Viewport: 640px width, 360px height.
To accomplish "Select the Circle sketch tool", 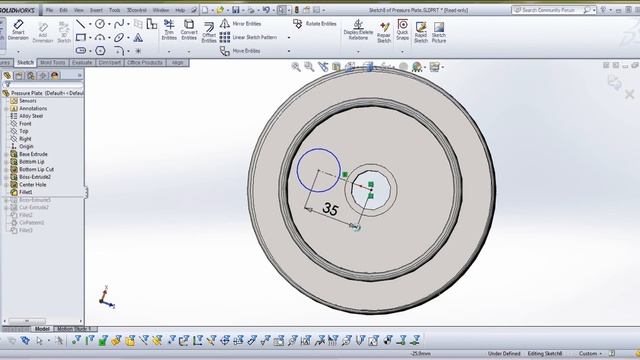I will (x=100, y=24).
